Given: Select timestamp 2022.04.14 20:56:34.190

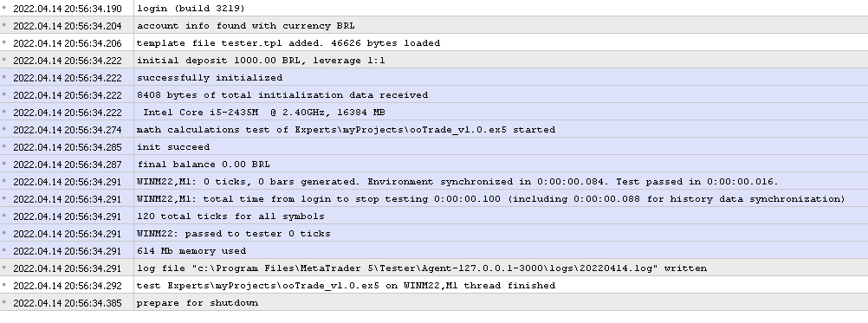Looking at the screenshot, I should click(x=68, y=9).
